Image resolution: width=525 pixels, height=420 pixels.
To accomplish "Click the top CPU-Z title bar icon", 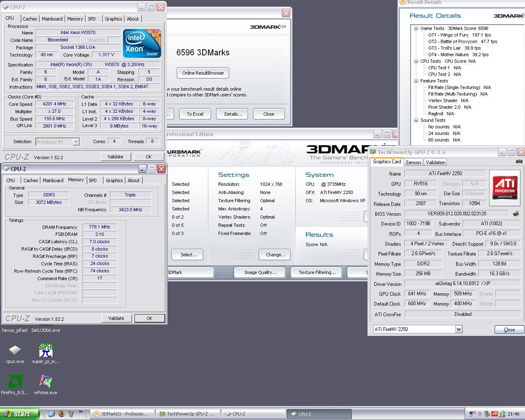I will (6, 7).
